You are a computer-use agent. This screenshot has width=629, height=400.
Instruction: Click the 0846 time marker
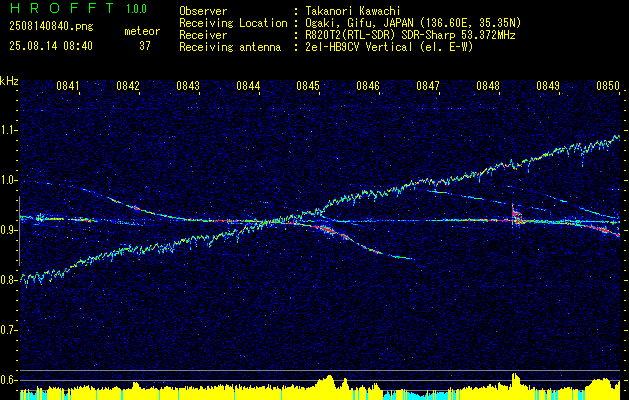(x=368, y=86)
